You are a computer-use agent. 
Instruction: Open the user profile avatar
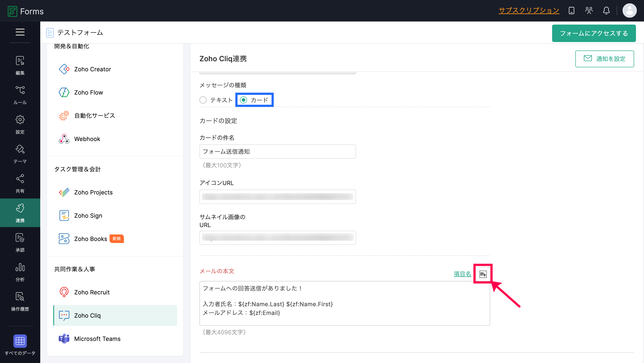[x=629, y=11]
